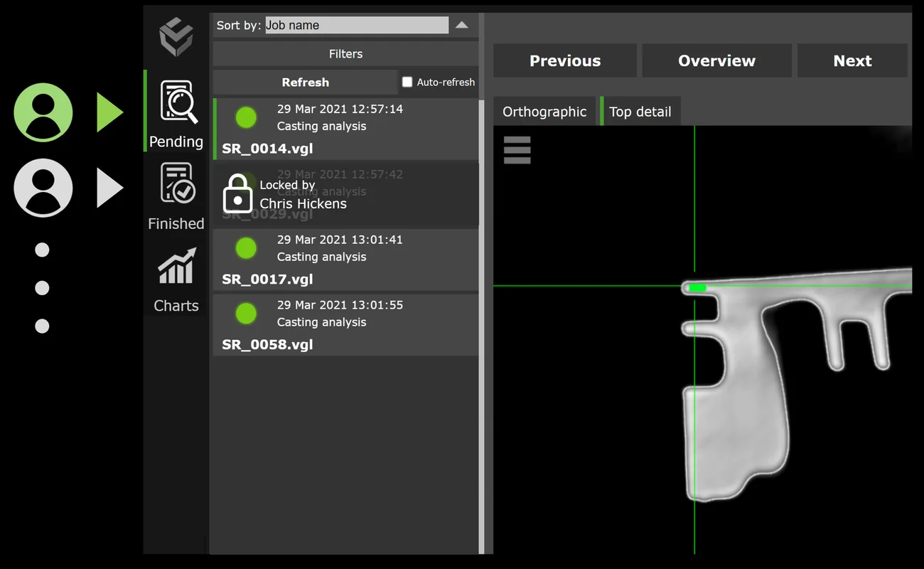Image resolution: width=924 pixels, height=569 pixels.
Task: Go to Next result
Action: (852, 60)
